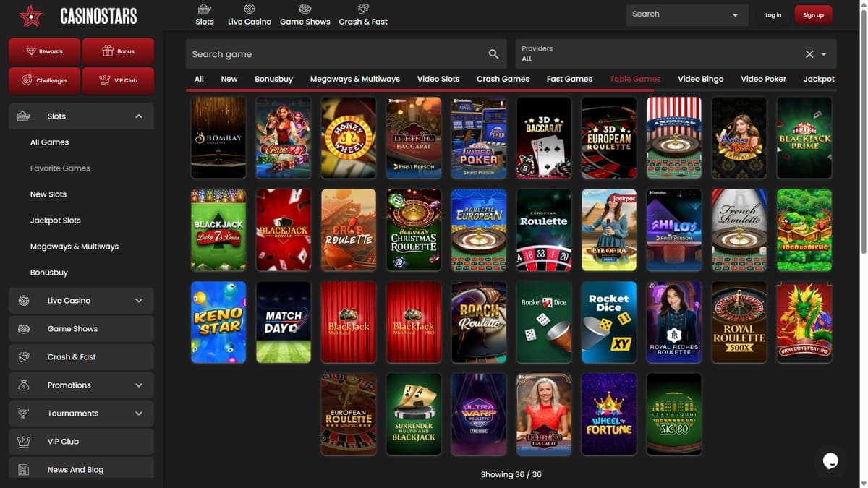The image size is (868, 488).
Task: Open the 3D Baccarat game tile
Action: [544, 137]
